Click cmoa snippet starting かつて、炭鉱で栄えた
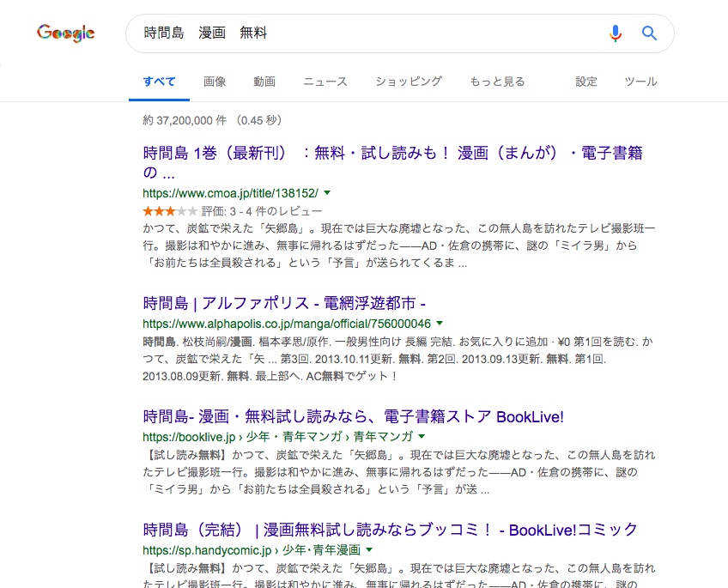 399,246
